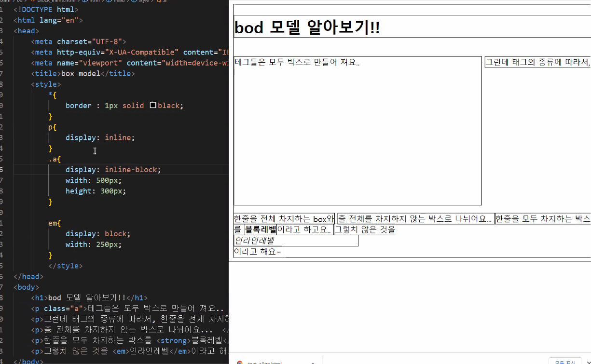The height and width of the screenshot is (364, 591).
Task: Click the code line containing <strong>블록레벨
Action: pos(130,340)
